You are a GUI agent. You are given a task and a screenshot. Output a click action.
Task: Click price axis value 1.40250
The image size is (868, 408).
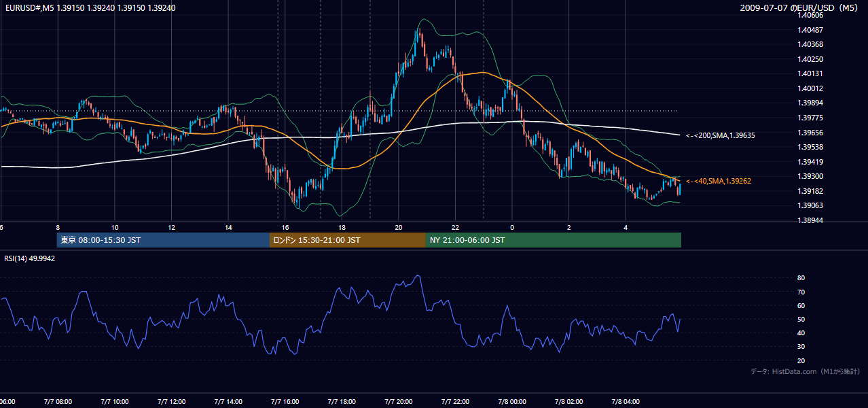810,59
